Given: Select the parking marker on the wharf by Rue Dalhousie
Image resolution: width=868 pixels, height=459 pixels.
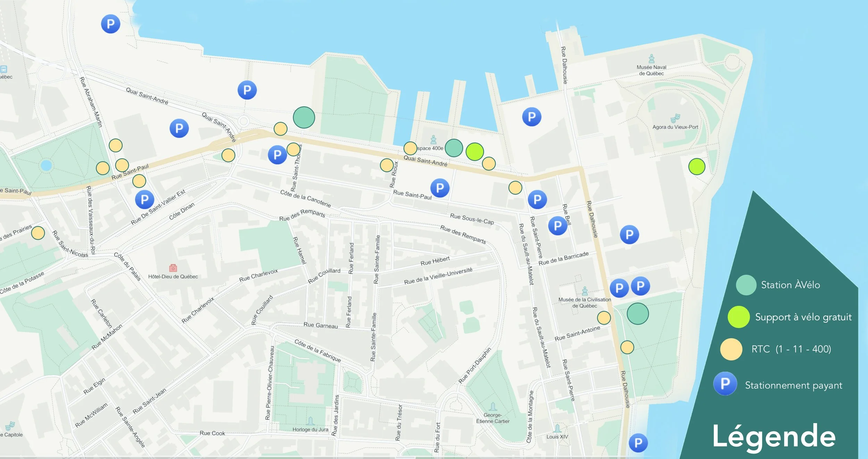Looking at the screenshot, I should click(x=532, y=117).
